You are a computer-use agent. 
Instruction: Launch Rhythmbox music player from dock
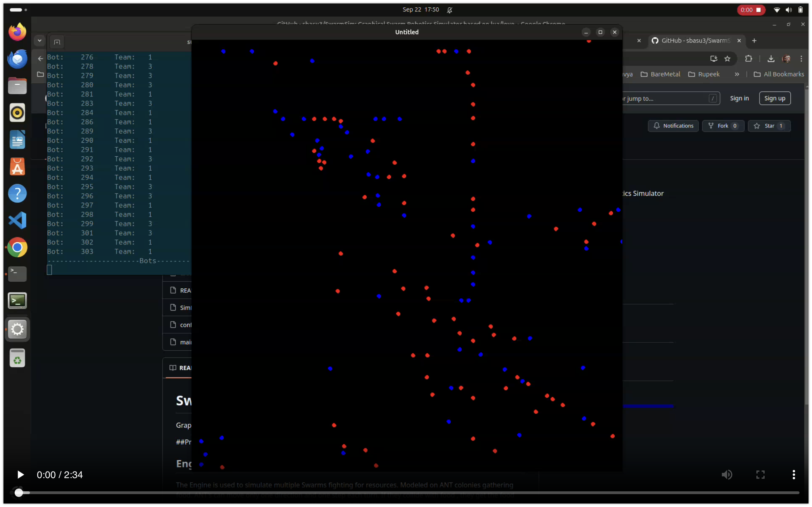pos(17,112)
